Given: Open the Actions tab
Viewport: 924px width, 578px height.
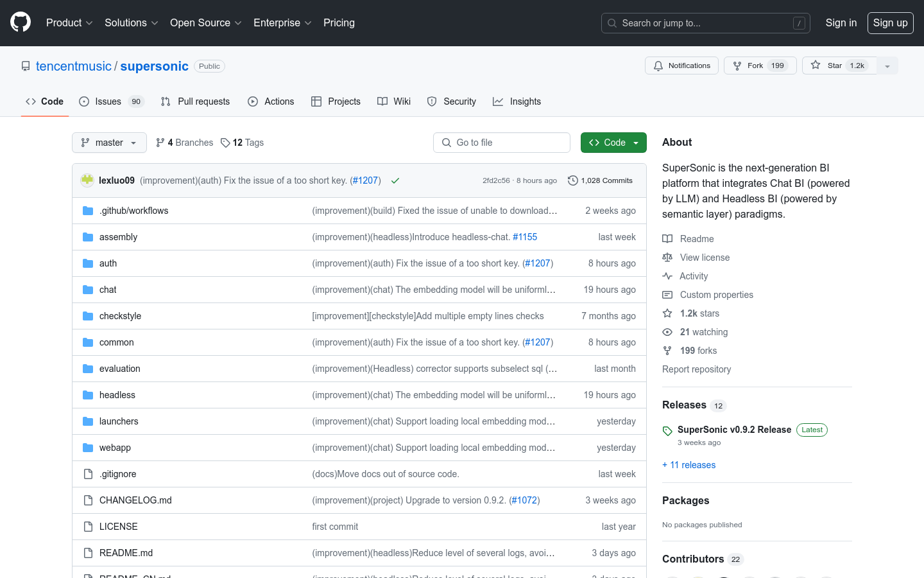Looking at the screenshot, I should [x=271, y=101].
